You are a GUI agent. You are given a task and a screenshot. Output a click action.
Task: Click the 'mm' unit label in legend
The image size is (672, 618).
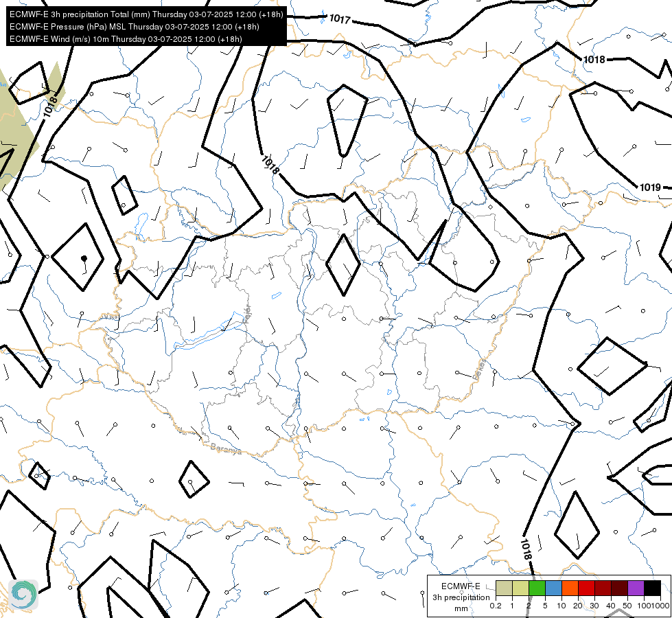[461, 608]
